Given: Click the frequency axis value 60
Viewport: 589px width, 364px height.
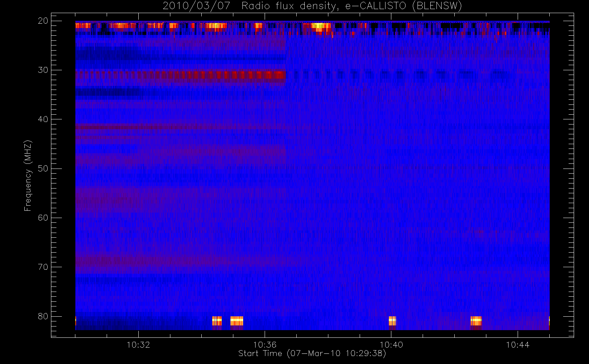Looking at the screenshot, I should [x=43, y=218].
